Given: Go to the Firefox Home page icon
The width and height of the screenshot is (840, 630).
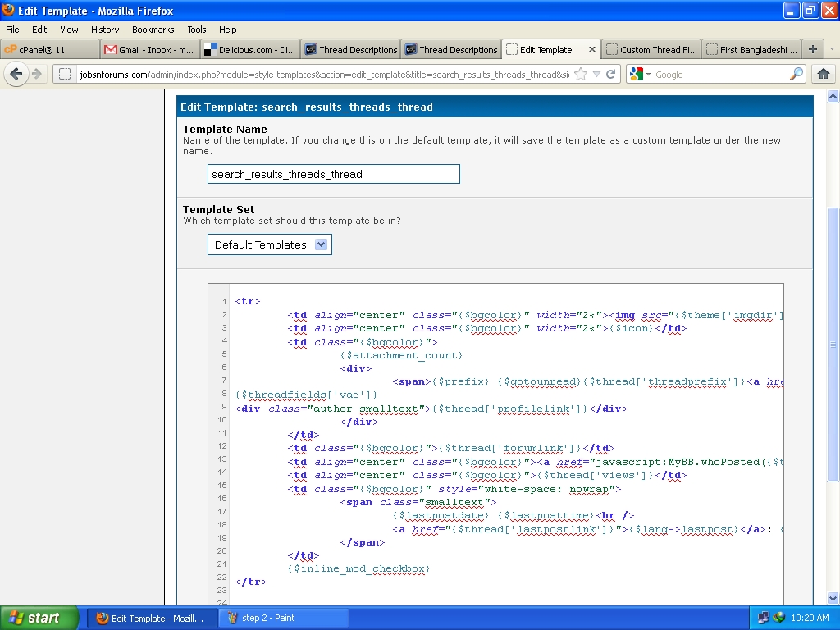Looking at the screenshot, I should pos(824,74).
